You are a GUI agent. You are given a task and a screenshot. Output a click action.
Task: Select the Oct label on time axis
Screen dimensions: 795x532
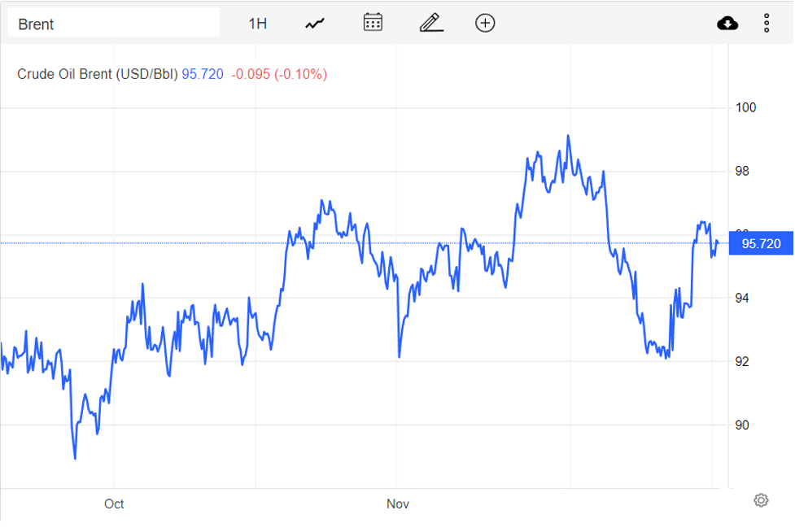[114, 504]
